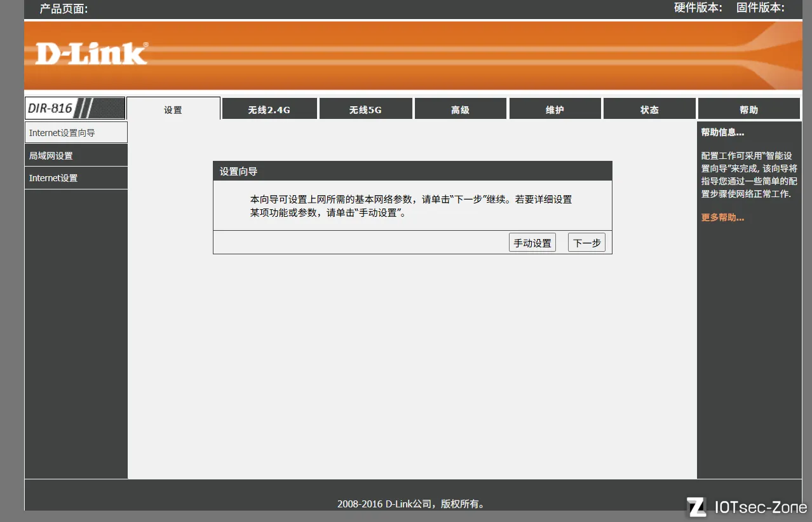Image resolution: width=812 pixels, height=522 pixels.
Task: Click the 2008-2016 D-Link公司 copyright text
Action: click(412, 504)
